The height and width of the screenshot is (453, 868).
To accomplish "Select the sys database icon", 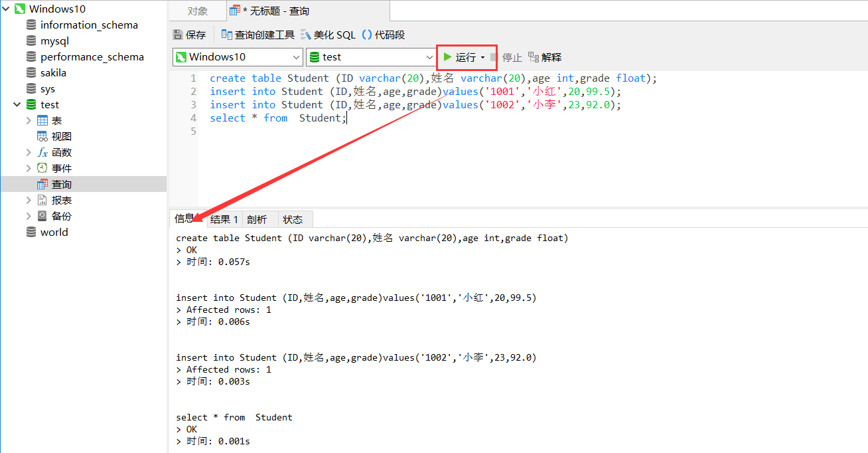I will (x=31, y=89).
